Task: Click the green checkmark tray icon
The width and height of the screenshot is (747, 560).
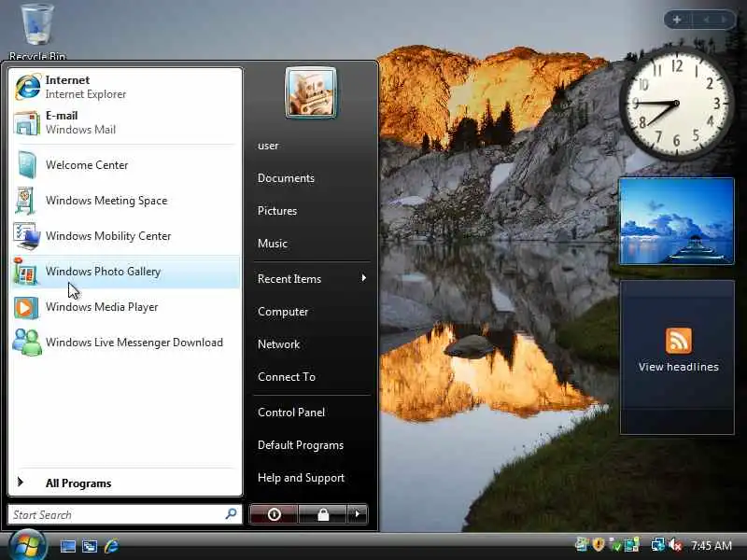Action: point(616,545)
